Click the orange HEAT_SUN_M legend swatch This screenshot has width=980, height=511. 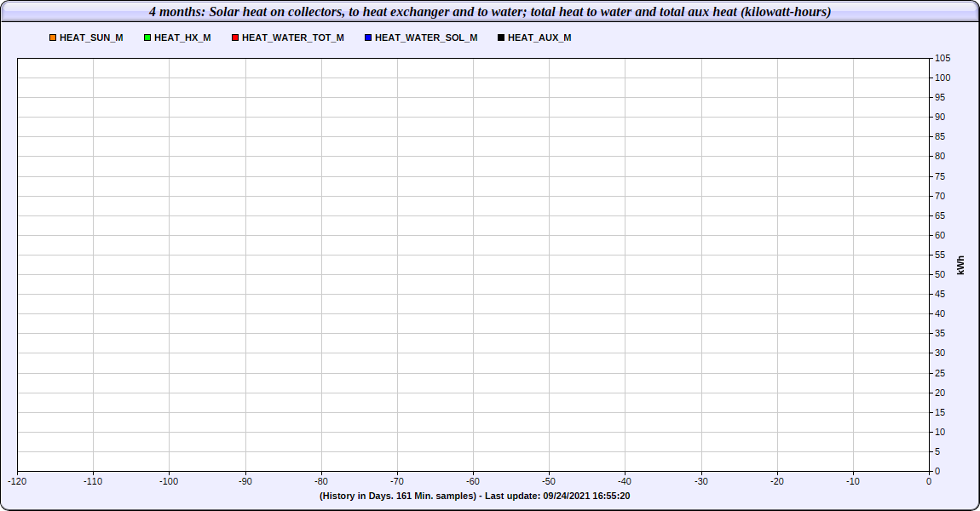click(x=53, y=37)
